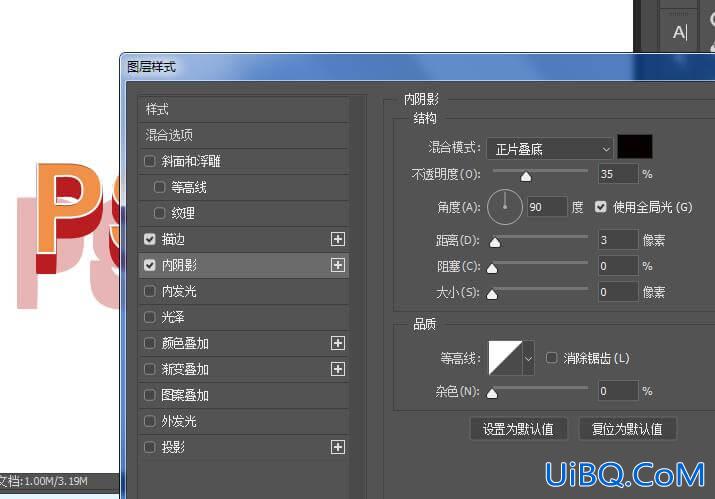Image resolution: width=715 pixels, height=499 pixels.
Task: Click the 杂色 noise field showing 0
Action: 618,391
